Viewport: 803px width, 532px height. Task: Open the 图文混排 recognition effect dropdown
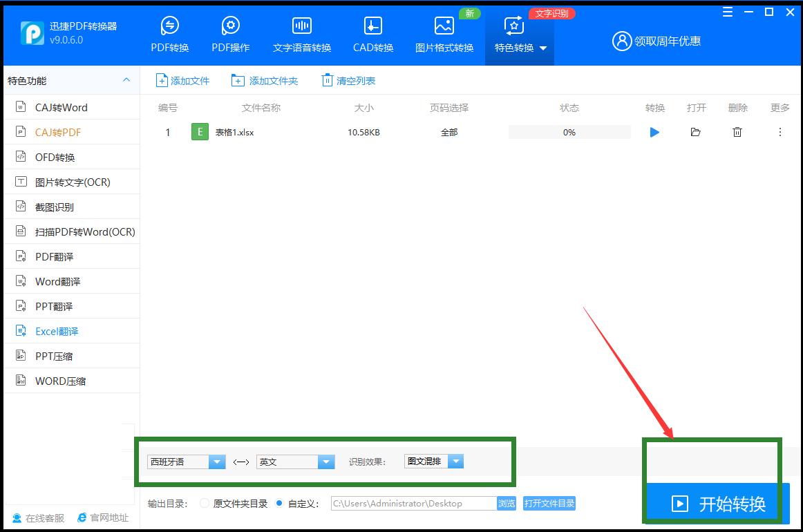pos(456,462)
